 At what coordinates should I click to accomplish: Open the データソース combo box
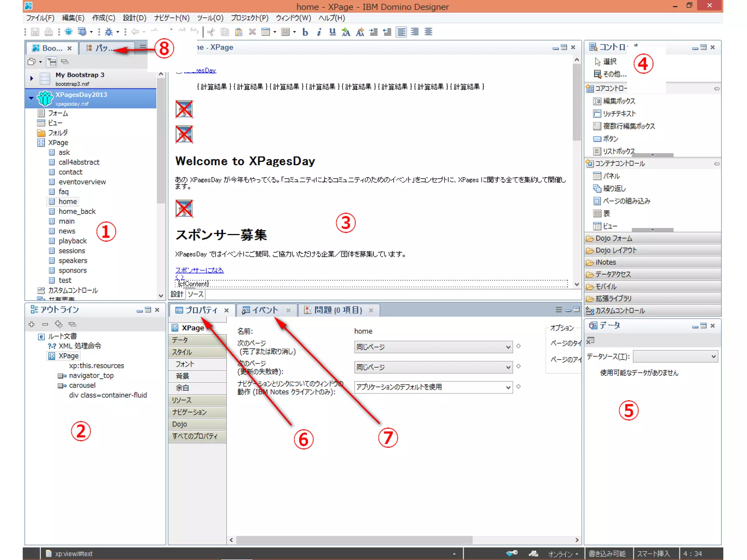675,356
